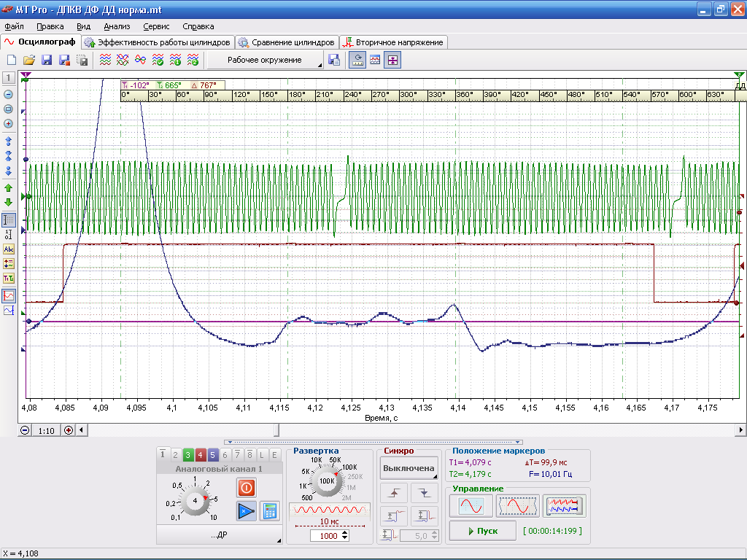747x560 pixels.
Task: Switch to Вторичное напряжение tab
Action: point(393,42)
